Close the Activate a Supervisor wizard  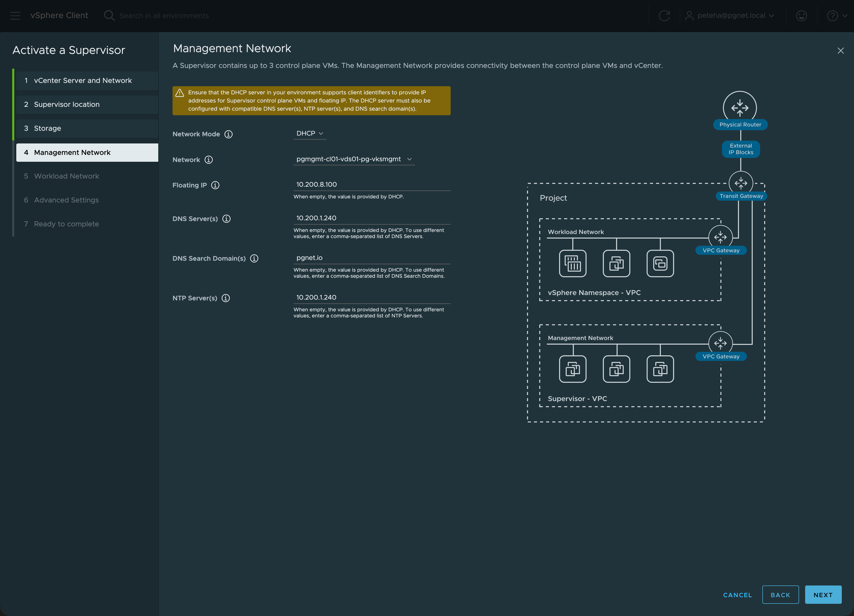point(841,50)
